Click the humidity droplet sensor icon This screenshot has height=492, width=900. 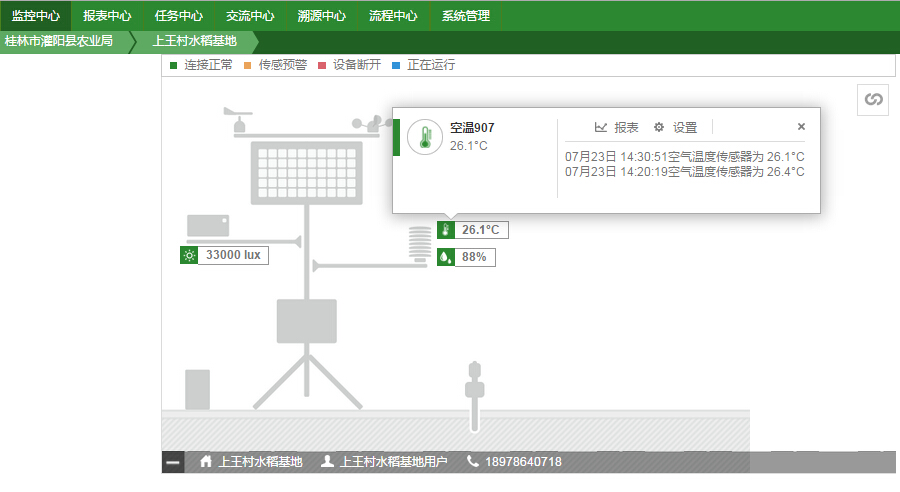pyautogui.click(x=446, y=257)
